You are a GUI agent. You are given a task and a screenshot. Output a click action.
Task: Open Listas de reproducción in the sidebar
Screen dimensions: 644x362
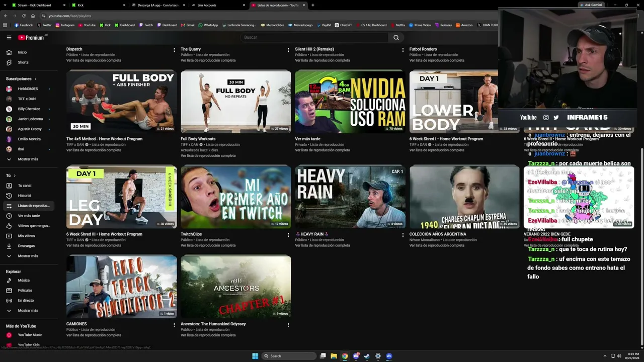click(29, 206)
